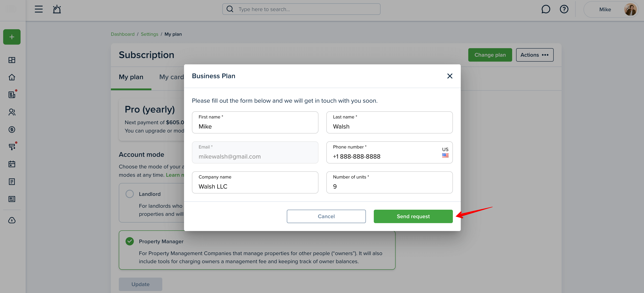
Task: Expand the Actions menu button
Action: pyautogui.click(x=534, y=55)
